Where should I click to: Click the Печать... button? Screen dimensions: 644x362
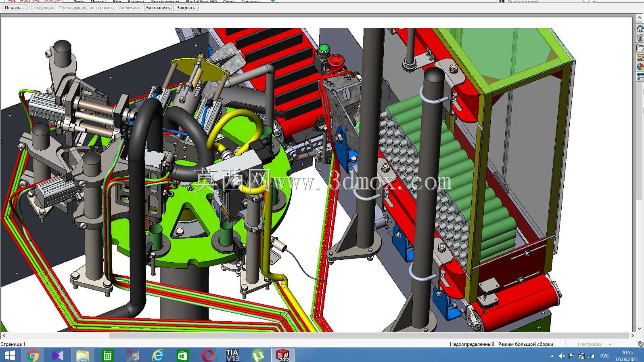[x=14, y=8]
